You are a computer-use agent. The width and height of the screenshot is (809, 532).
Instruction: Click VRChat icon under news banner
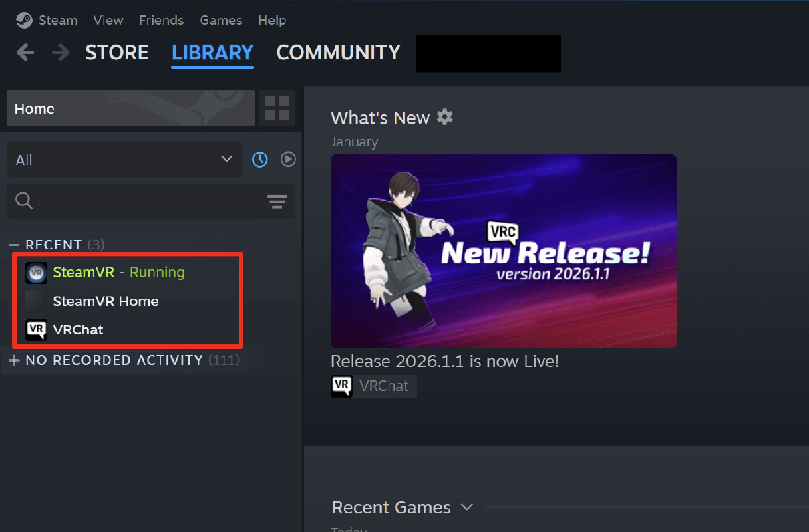click(x=341, y=386)
